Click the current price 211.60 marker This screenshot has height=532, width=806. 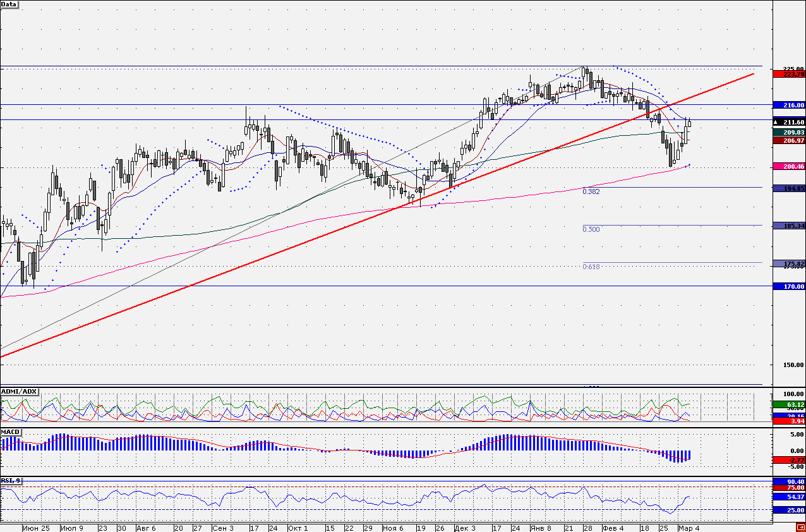point(789,122)
